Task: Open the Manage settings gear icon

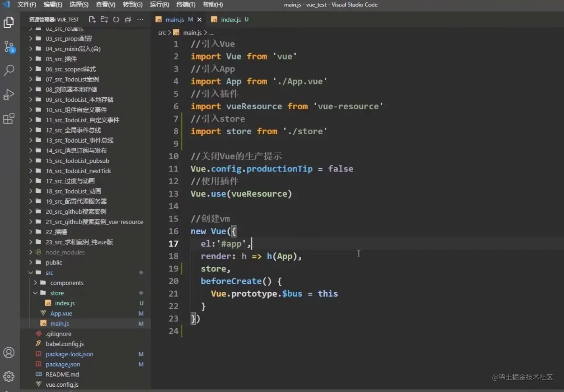Action: (9, 376)
